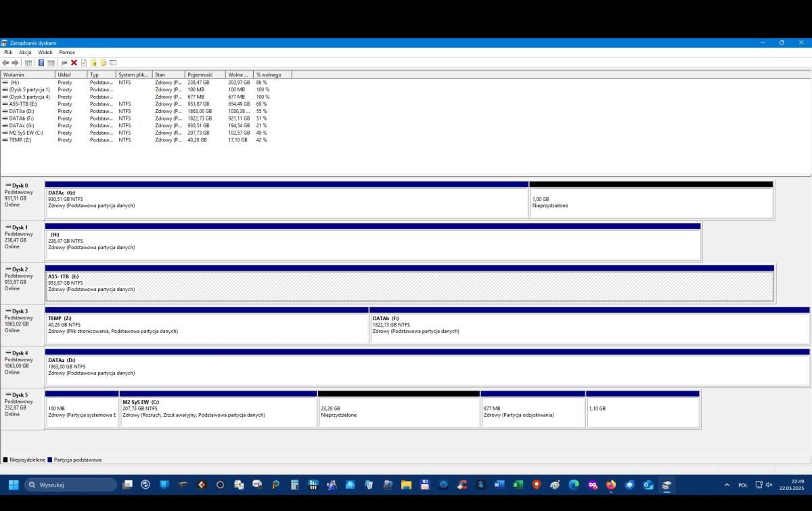Click the blue Partycja podstawowa legend swatch
This screenshot has height=511, width=812.
point(50,460)
